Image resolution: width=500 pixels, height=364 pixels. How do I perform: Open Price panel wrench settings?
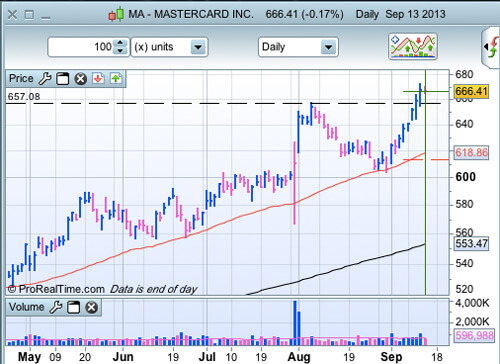click(45, 79)
